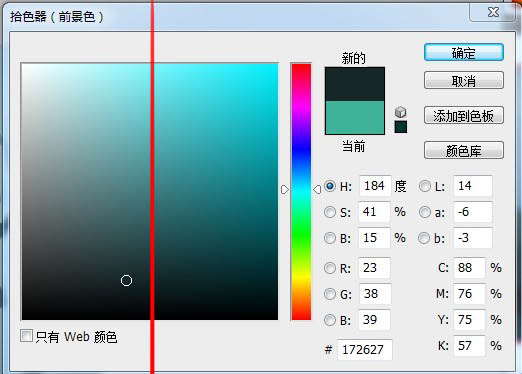Select the H hue radio button

coord(330,186)
